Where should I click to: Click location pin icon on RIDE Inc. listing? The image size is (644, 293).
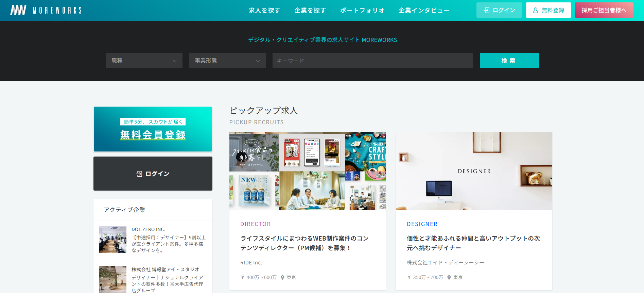[x=282, y=277]
